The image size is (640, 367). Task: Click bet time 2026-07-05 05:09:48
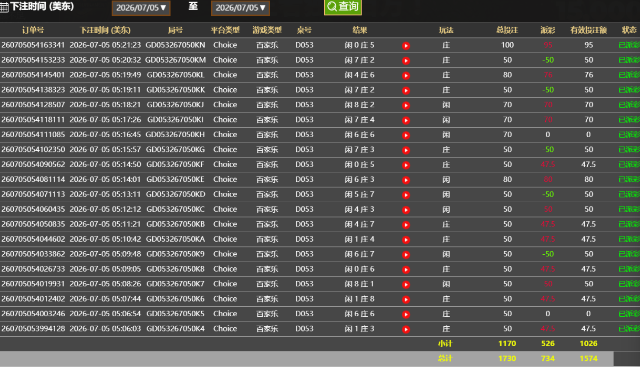coord(105,254)
